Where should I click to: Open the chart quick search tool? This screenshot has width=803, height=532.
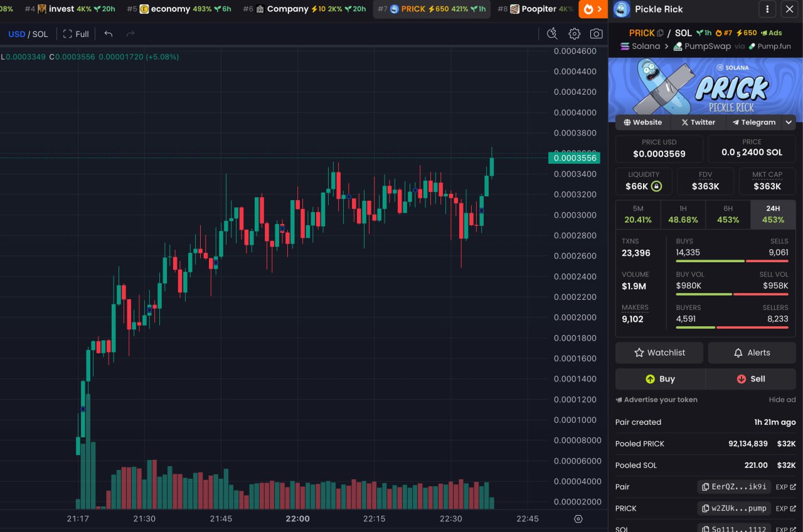(x=552, y=34)
